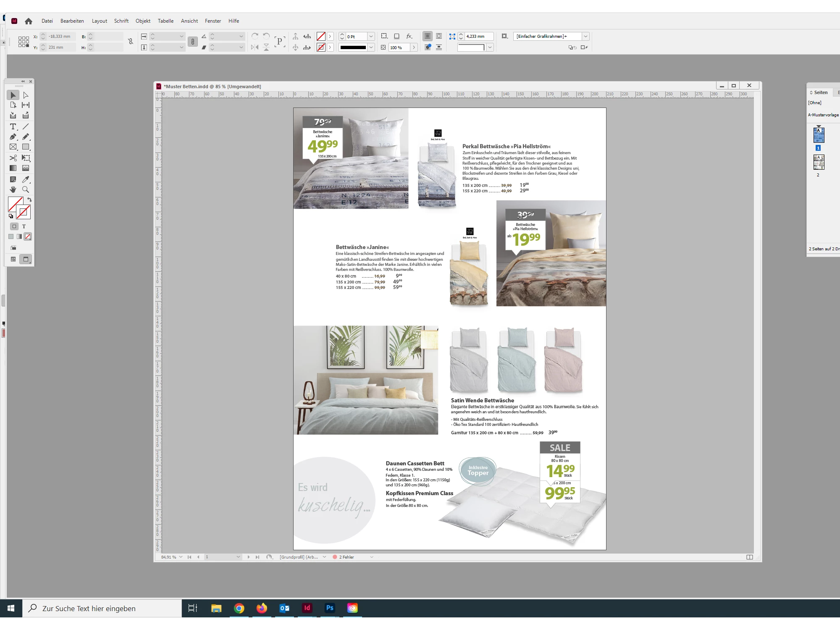The width and height of the screenshot is (840, 630).
Task: Select page 2 thumbnail in Seiten panel
Action: (x=819, y=162)
